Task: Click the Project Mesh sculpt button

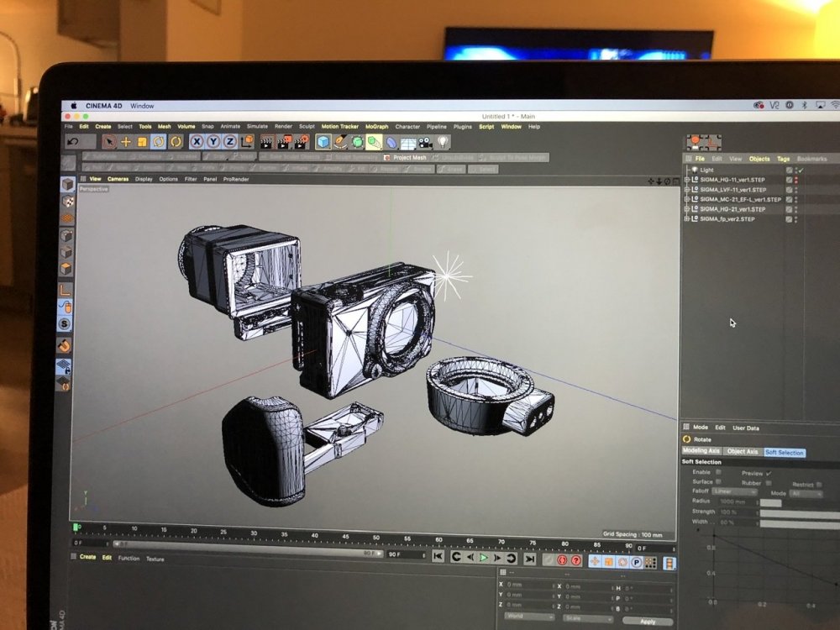Action: pyautogui.click(x=406, y=157)
